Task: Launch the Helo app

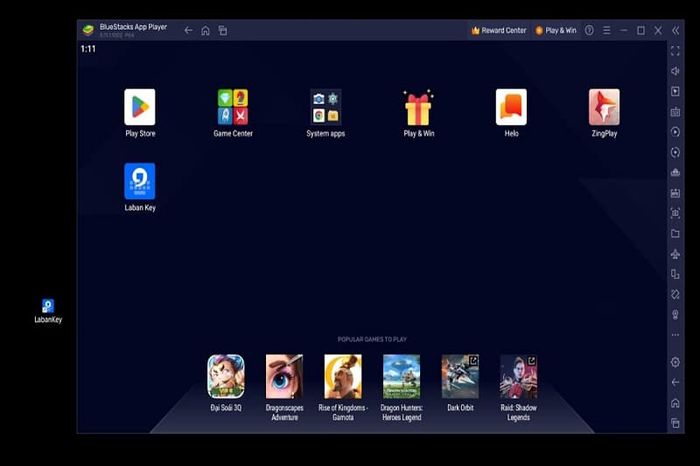Action: click(511, 107)
